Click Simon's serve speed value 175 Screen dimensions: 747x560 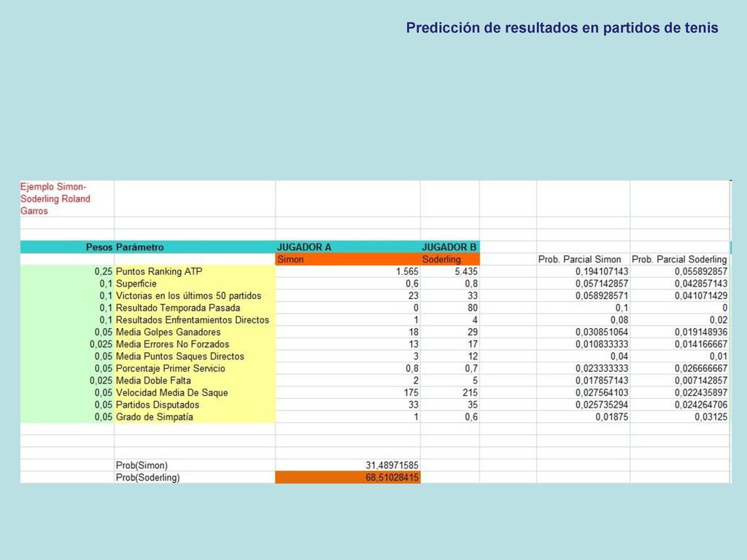click(x=348, y=393)
